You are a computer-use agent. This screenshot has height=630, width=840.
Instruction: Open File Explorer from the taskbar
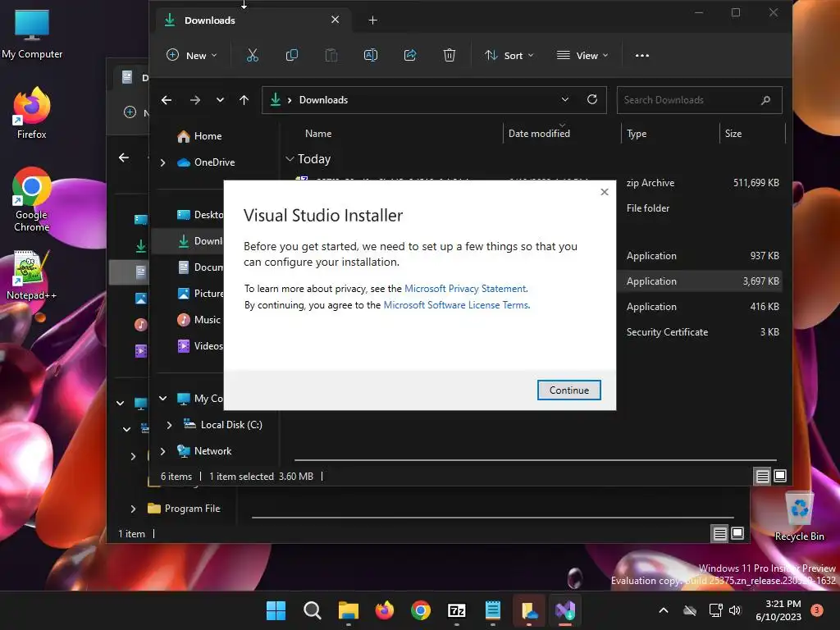pos(348,610)
